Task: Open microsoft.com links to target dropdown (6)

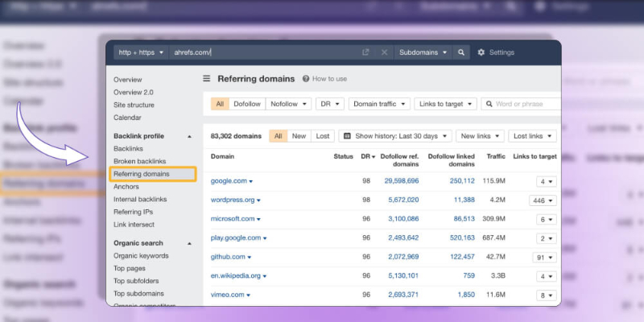Action: 547,220
